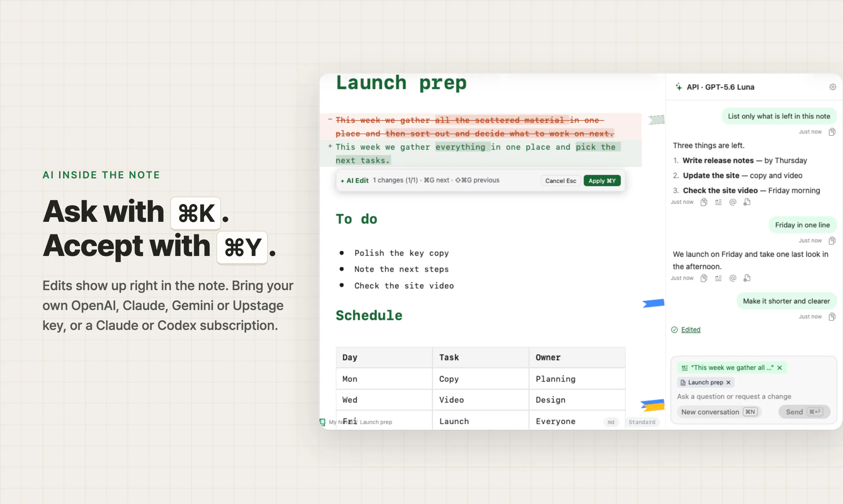The height and width of the screenshot is (504, 843).
Task: Insert the "Three things are left" reply into note
Action: [x=718, y=202]
